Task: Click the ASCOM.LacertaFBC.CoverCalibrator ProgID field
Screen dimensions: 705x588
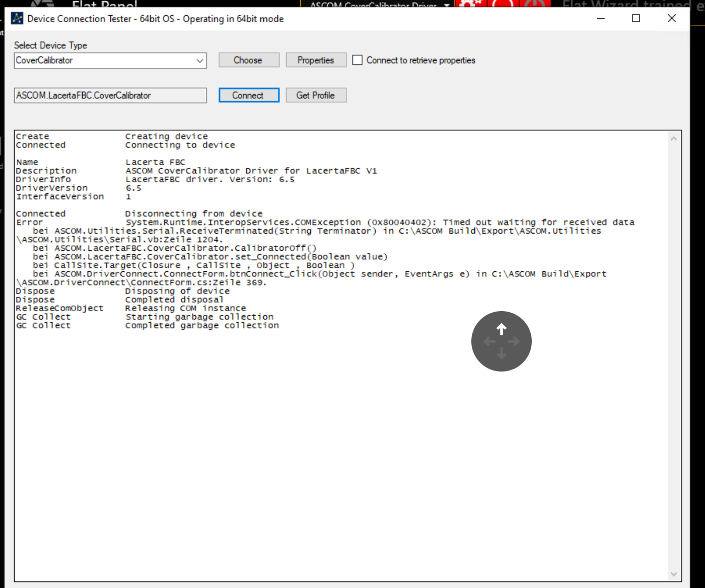Action: tap(110, 95)
